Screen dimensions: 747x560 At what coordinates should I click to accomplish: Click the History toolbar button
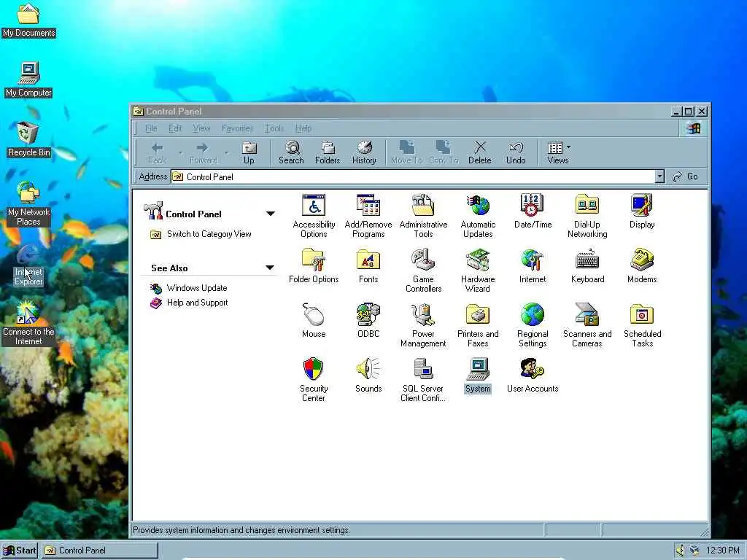(364, 153)
